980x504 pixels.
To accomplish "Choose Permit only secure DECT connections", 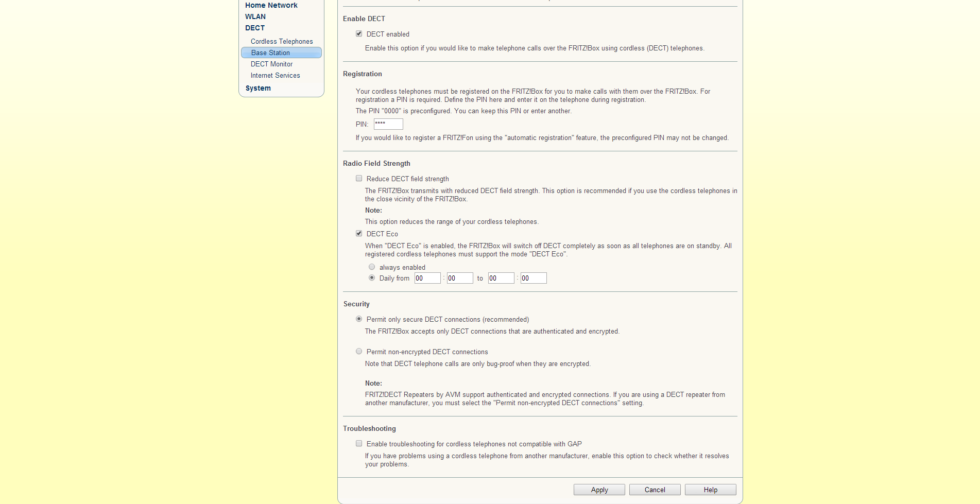I will [x=359, y=319].
